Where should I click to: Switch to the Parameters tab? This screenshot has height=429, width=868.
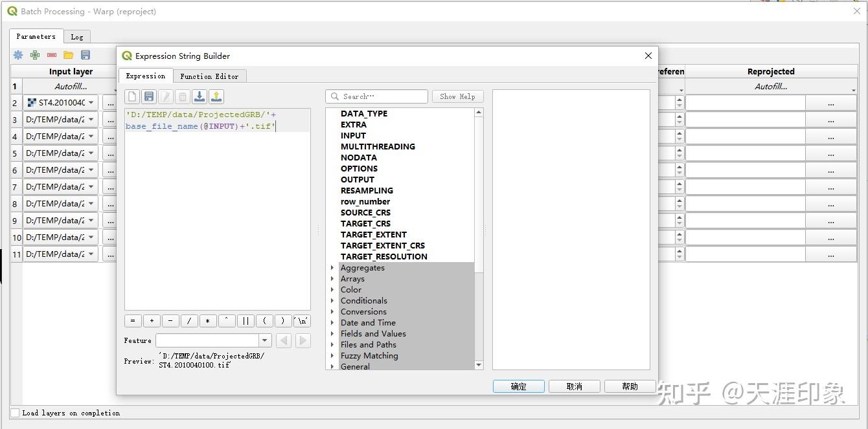[x=36, y=37]
